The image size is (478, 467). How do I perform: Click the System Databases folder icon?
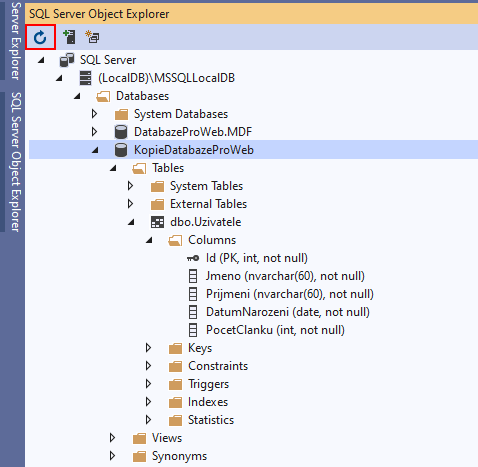pos(121,114)
